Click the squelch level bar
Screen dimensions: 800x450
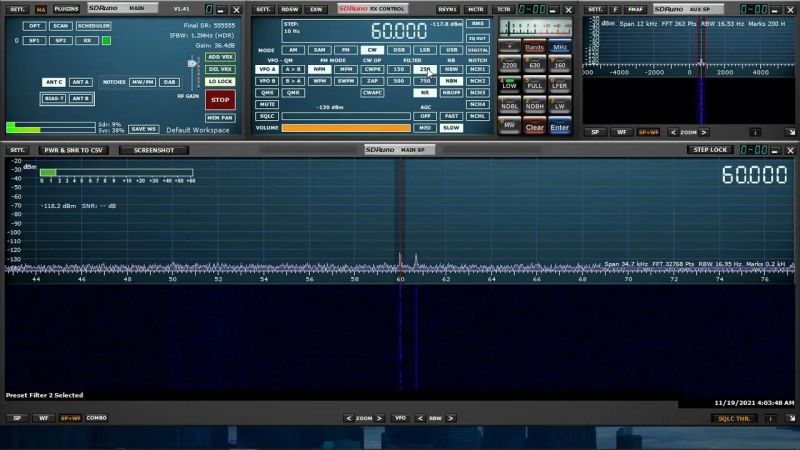[x=346, y=116]
